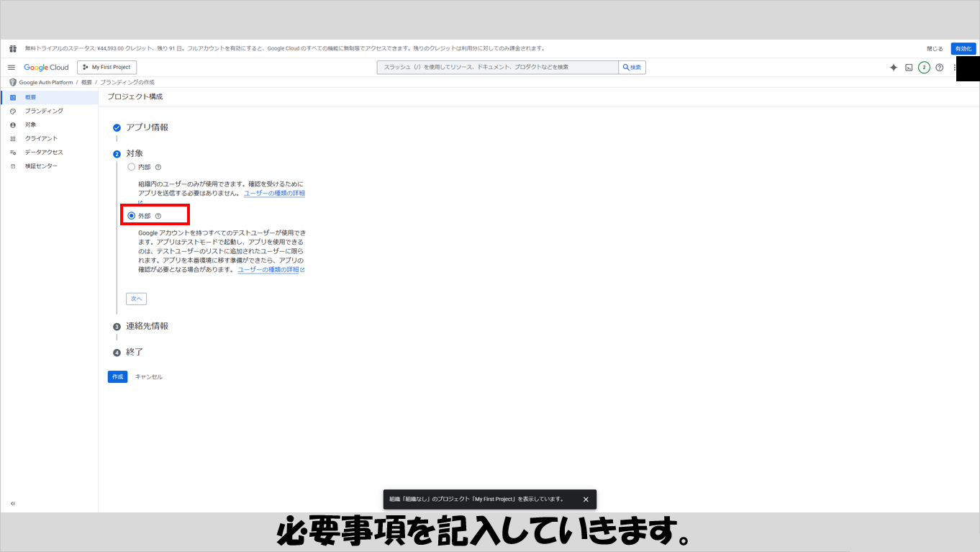Image resolution: width=980 pixels, height=552 pixels.
Task: Click the help icon beside 内部
Action: pyautogui.click(x=158, y=167)
